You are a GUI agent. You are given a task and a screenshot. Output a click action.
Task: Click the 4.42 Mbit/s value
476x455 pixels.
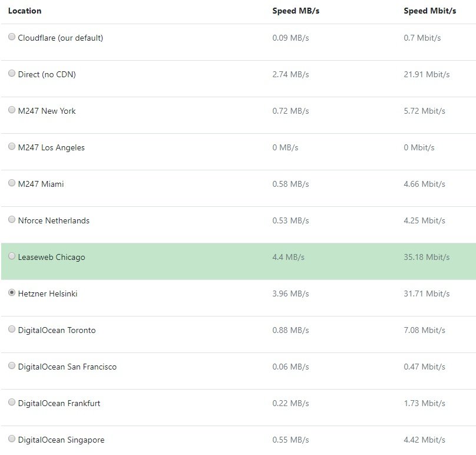(425, 440)
